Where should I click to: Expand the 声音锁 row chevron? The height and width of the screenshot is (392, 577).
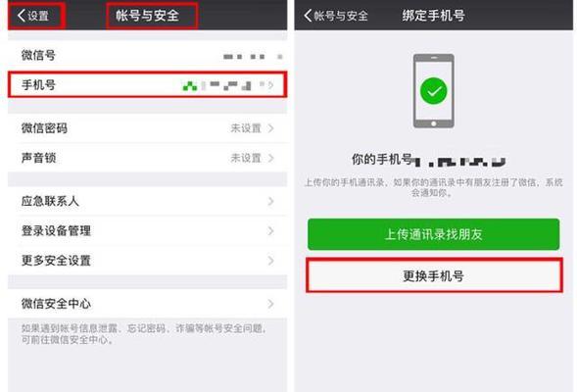point(270,158)
